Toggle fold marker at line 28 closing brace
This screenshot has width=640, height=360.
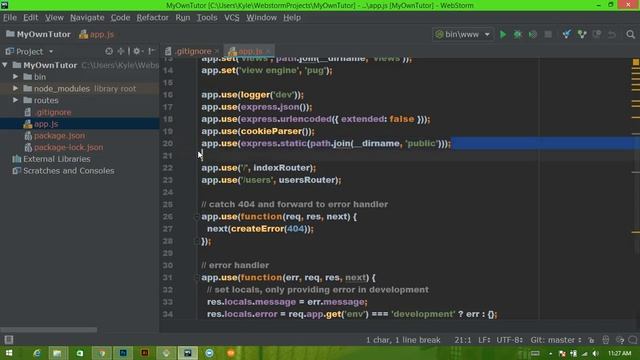pyautogui.click(x=196, y=241)
